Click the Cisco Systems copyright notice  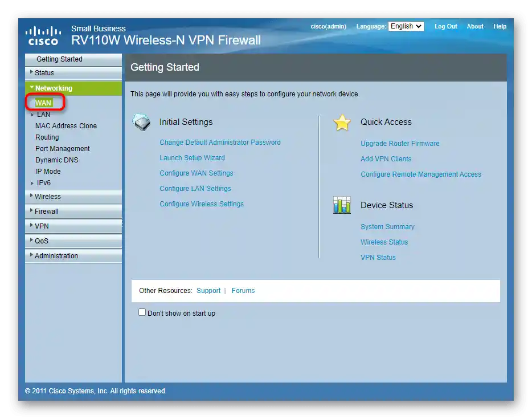click(96, 391)
